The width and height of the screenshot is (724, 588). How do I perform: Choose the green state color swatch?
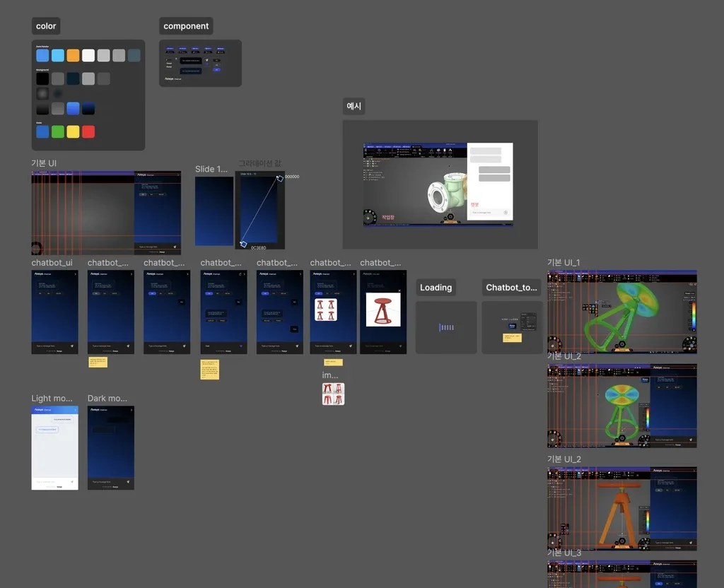[58, 131]
